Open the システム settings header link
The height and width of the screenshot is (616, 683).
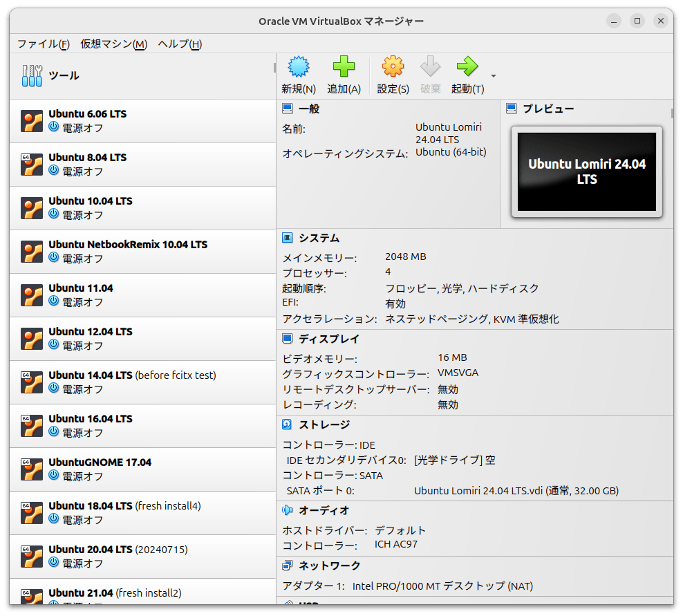tap(319, 239)
